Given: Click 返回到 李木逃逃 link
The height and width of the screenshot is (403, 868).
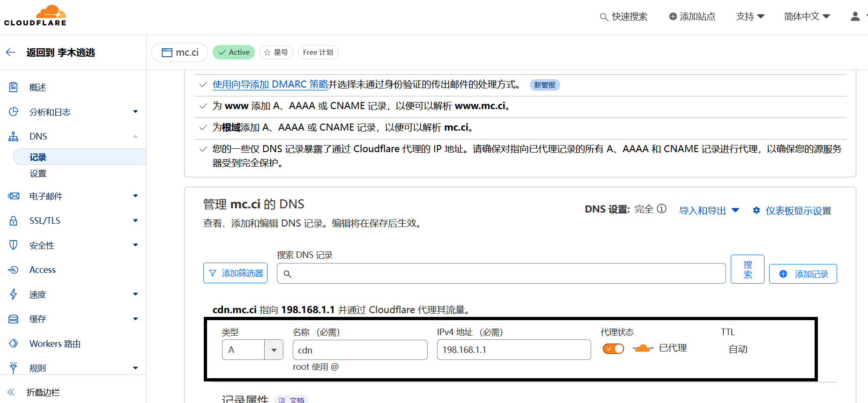Looking at the screenshot, I should [60, 52].
